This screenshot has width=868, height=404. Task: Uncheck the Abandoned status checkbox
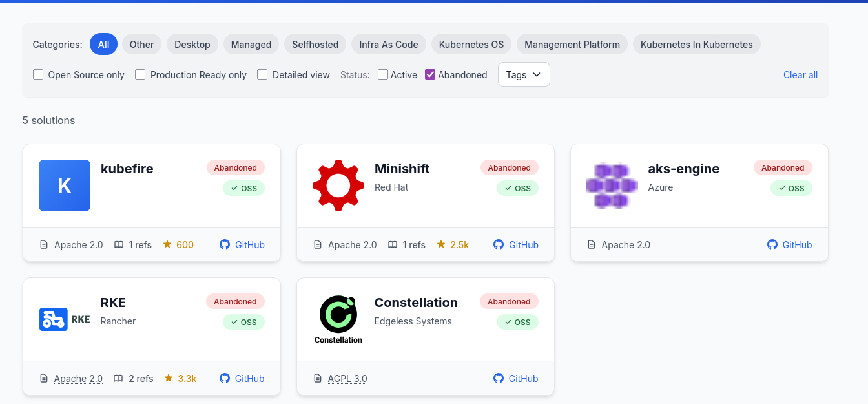[x=430, y=75]
